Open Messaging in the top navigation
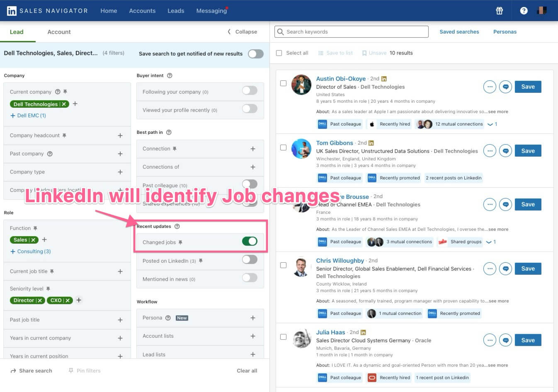558x392 pixels. [211, 11]
